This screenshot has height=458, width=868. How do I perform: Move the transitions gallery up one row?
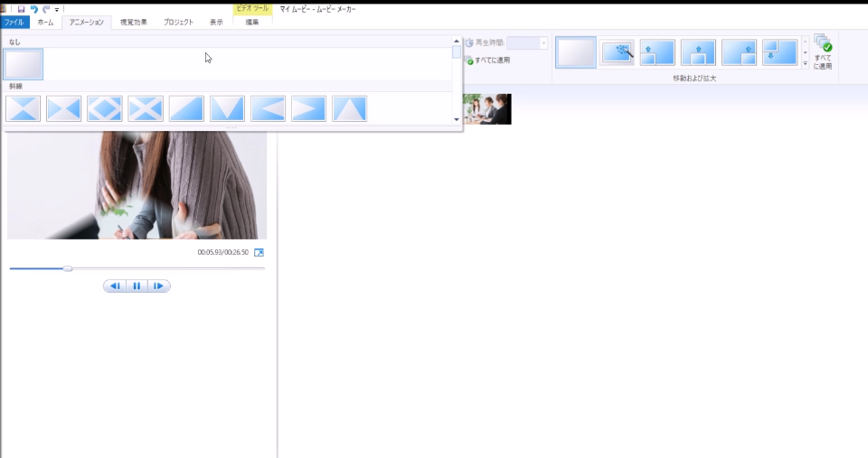[457, 41]
